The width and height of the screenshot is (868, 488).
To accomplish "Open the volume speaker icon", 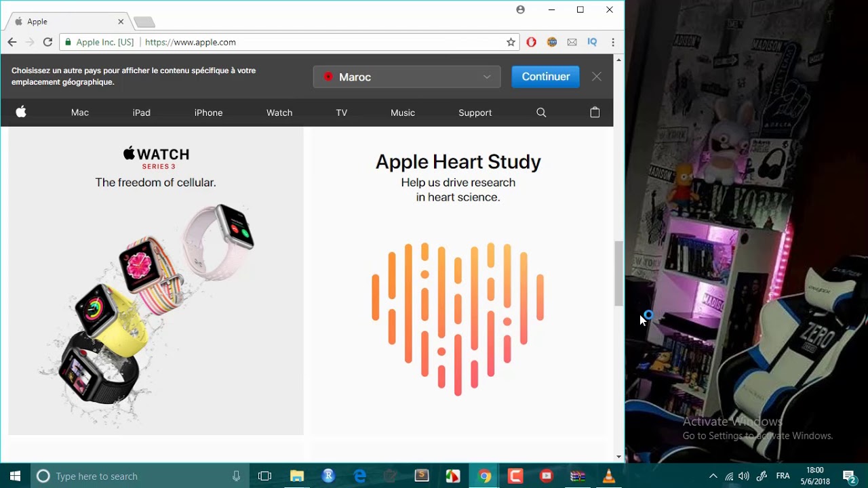I will [744, 476].
